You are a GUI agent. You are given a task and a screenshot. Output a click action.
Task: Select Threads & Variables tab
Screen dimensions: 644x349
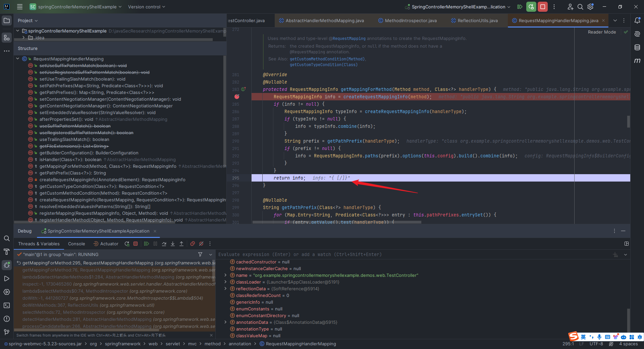coord(39,244)
